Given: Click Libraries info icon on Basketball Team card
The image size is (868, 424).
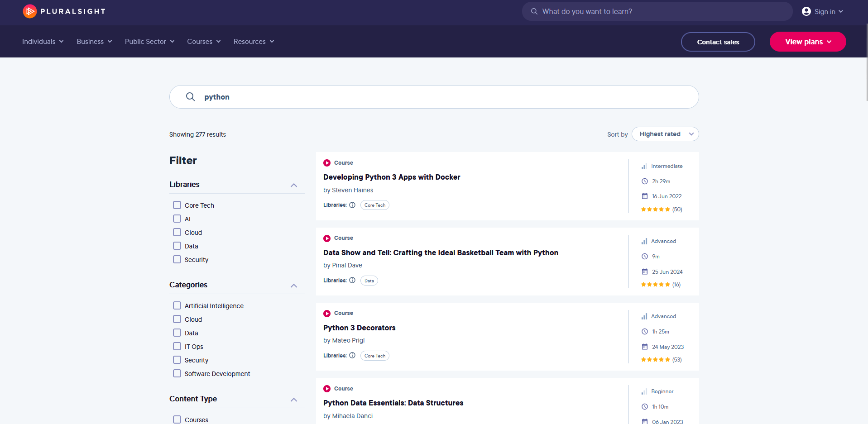Looking at the screenshot, I should tap(352, 281).
